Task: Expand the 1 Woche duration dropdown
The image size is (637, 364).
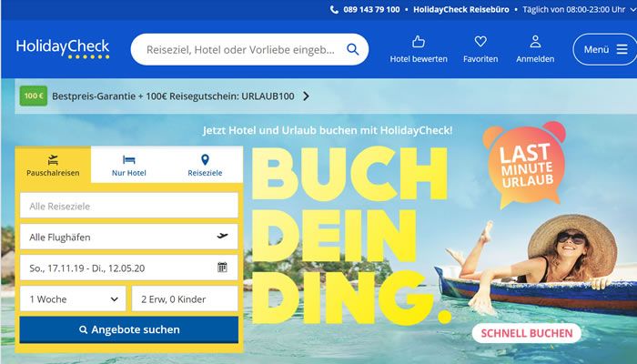Action: click(x=73, y=299)
